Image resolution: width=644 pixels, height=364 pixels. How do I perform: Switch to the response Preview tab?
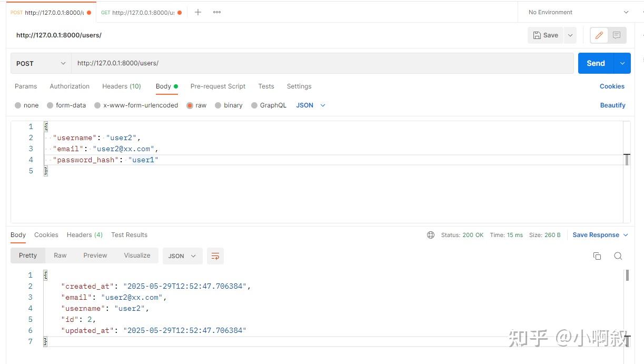[95, 255]
